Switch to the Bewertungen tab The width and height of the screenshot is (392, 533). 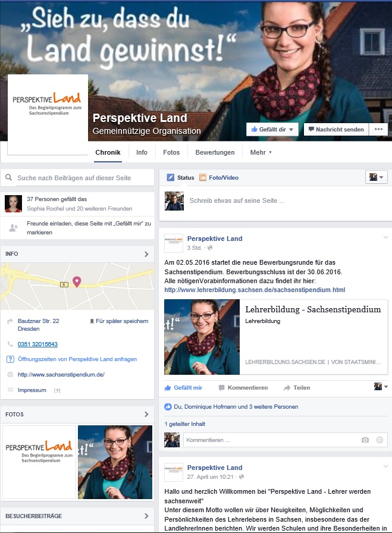(215, 152)
